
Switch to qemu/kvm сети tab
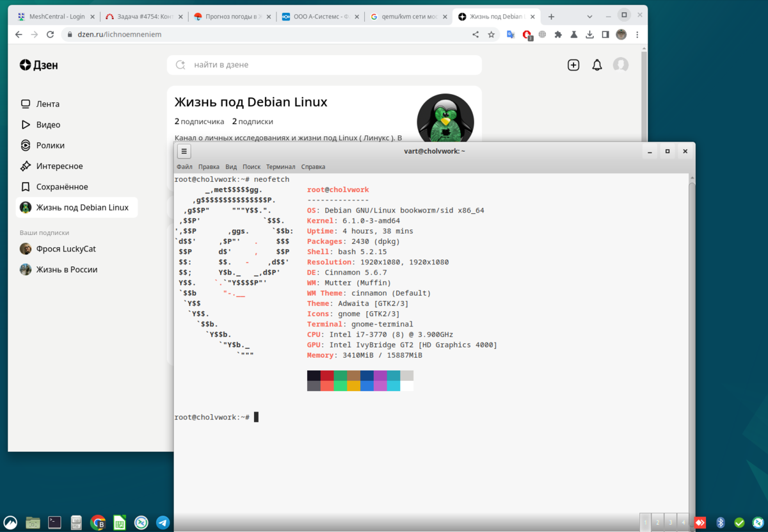409,17
